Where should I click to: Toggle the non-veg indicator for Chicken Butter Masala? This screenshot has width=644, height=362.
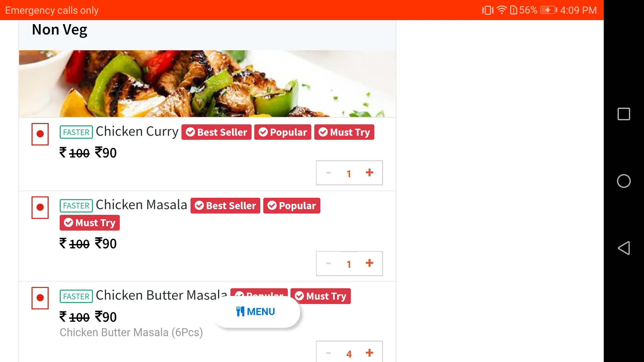[x=40, y=297]
